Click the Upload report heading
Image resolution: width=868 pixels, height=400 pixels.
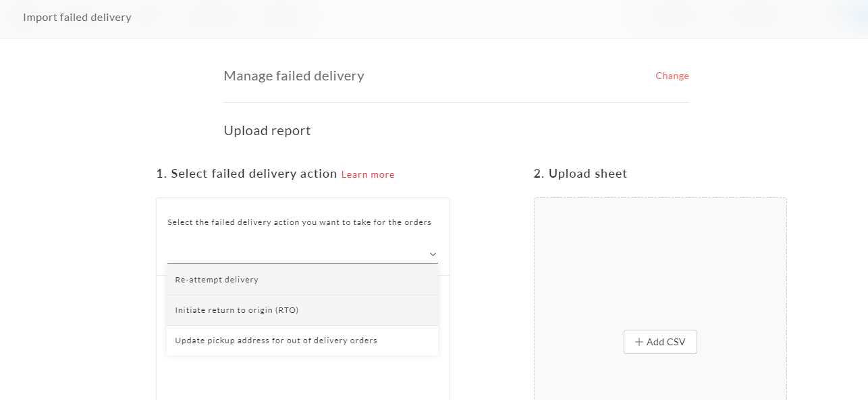pos(267,130)
